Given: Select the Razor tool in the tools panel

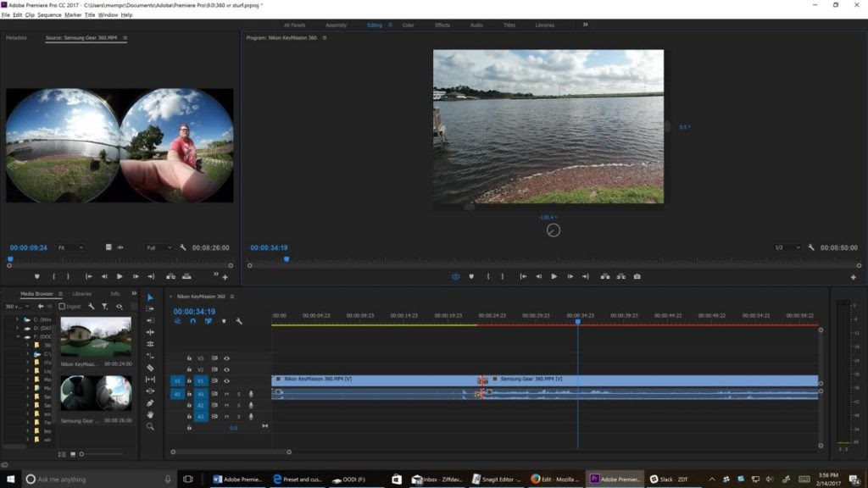Looking at the screenshot, I should click(150, 369).
